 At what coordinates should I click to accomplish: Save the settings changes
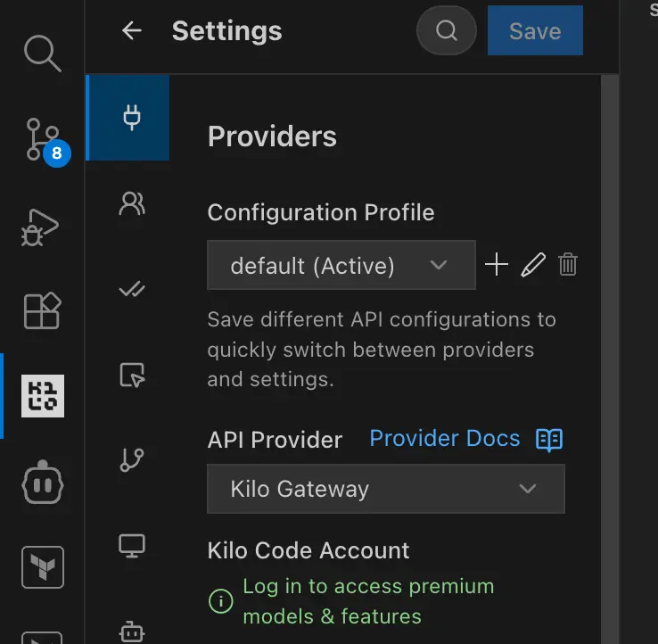tap(535, 30)
